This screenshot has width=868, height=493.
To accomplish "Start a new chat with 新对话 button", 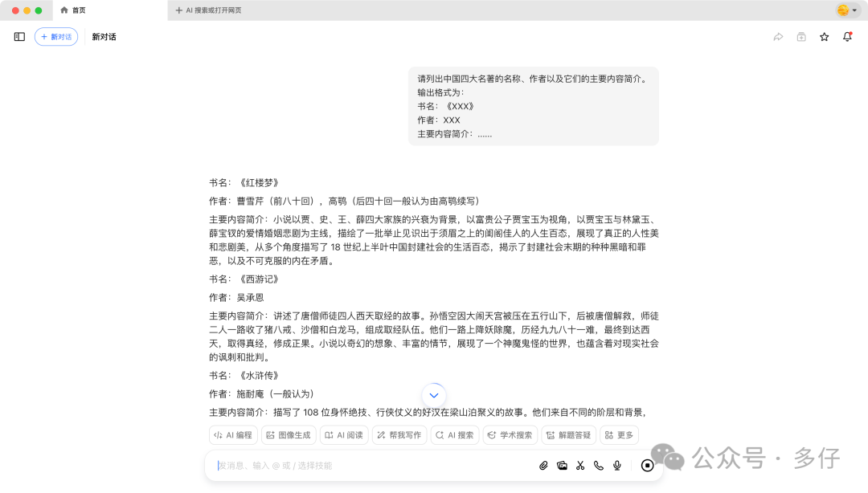I will click(x=56, y=36).
